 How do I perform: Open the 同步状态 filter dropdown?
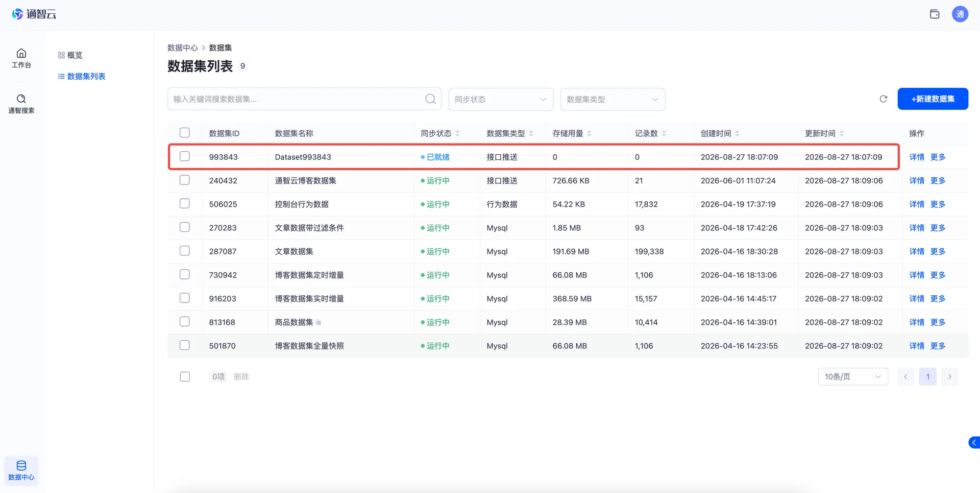click(501, 99)
